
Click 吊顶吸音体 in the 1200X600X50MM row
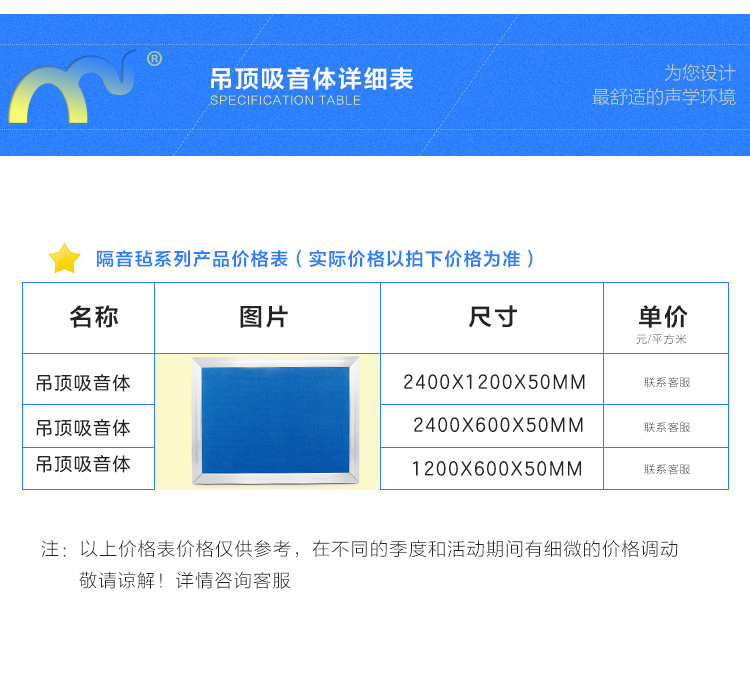(83, 464)
